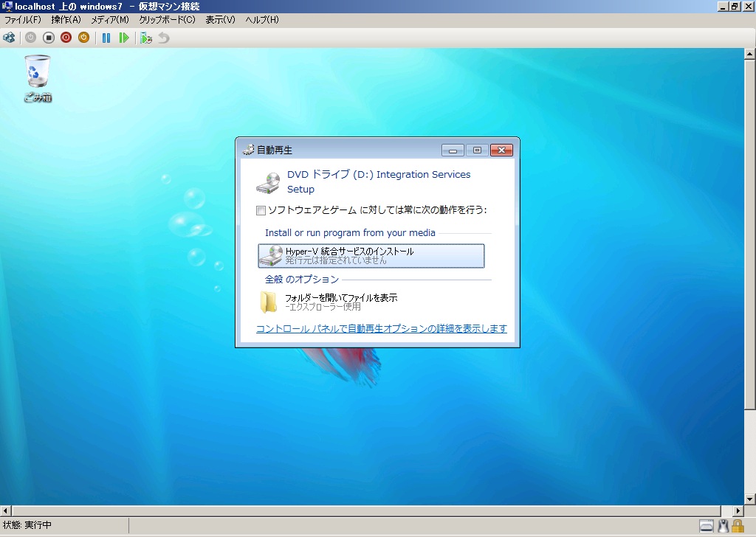This screenshot has width=756, height=537.
Task: Click the Revert (undo arrow) toolbar icon
Action: tap(164, 38)
